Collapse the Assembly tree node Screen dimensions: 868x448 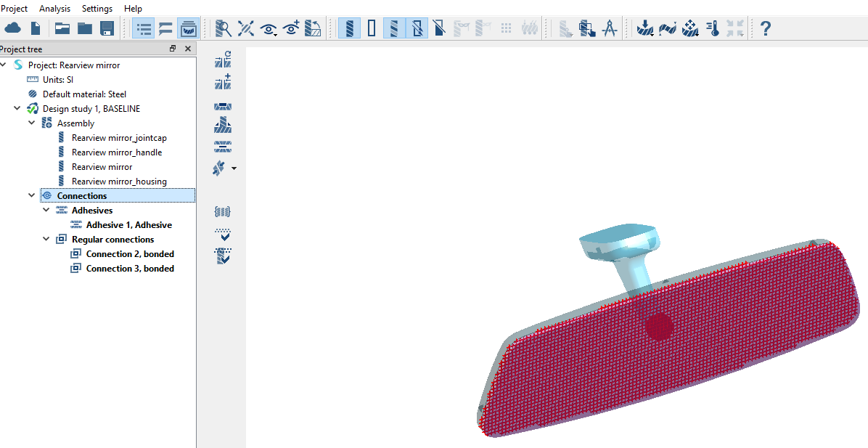pos(31,123)
